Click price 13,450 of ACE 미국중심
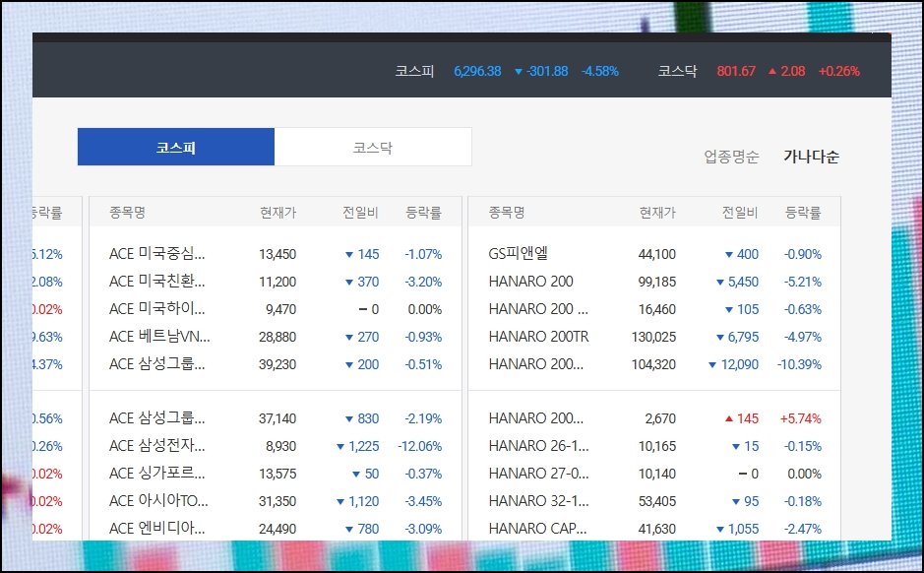Screen dimensions: 924x573 tap(277, 255)
